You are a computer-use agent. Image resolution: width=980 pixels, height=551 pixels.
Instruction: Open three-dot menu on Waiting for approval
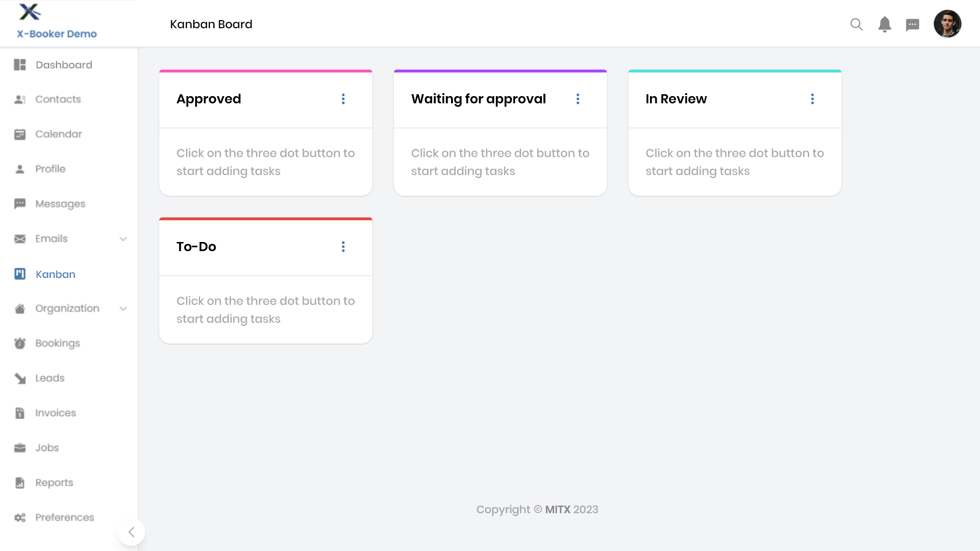point(578,99)
